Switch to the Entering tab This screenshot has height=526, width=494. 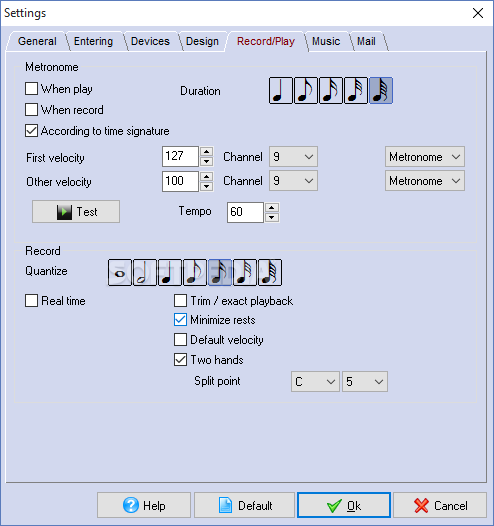tap(94, 41)
